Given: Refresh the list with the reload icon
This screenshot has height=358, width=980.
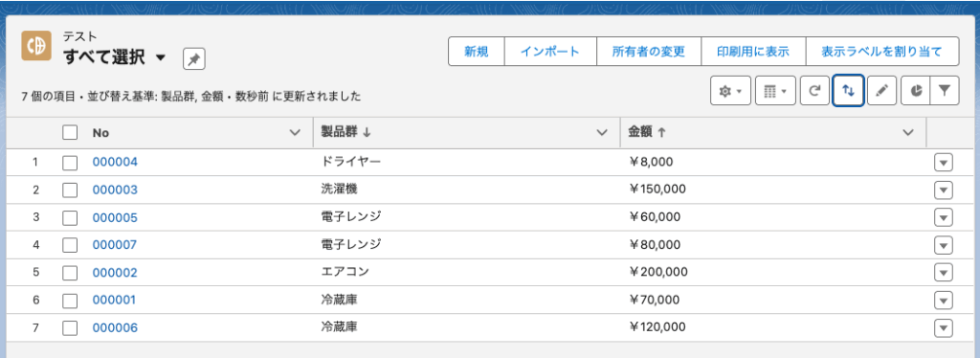Looking at the screenshot, I should click(814, 91).
